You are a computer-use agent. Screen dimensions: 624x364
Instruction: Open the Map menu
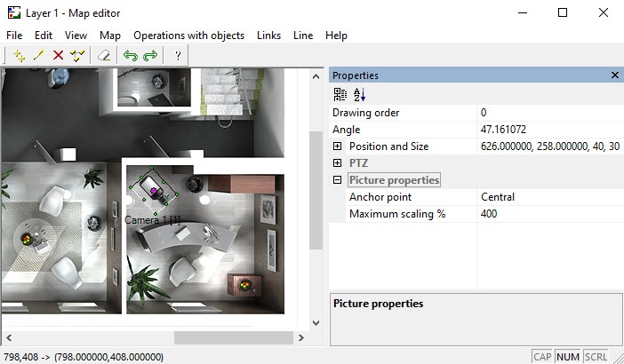[x=110, y=36]
